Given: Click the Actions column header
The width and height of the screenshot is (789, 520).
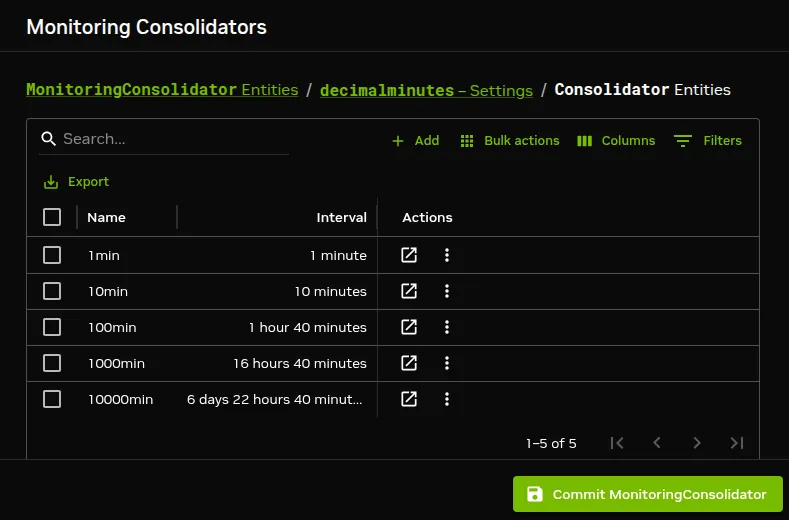Looking at the screenshot, I should tap(427, 217).
